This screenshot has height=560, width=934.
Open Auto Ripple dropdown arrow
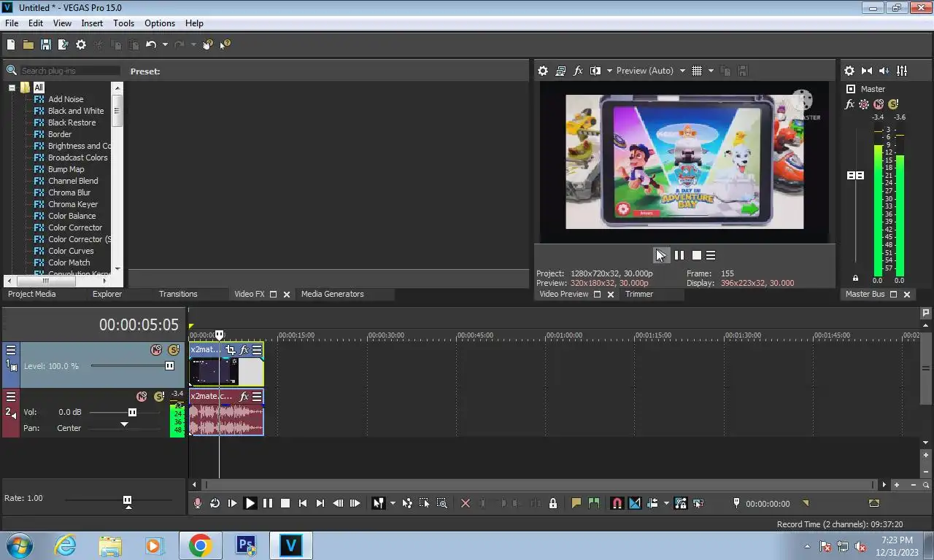(666, 503)
